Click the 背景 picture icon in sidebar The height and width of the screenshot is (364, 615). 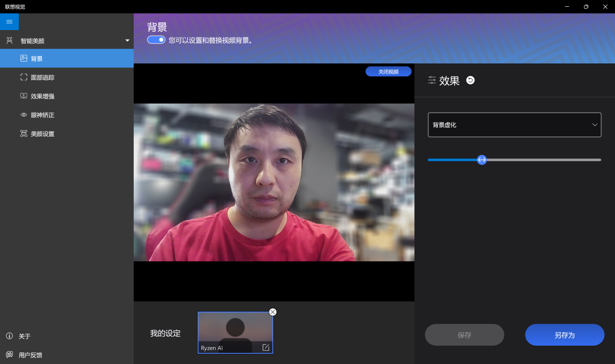click(24, 59)
